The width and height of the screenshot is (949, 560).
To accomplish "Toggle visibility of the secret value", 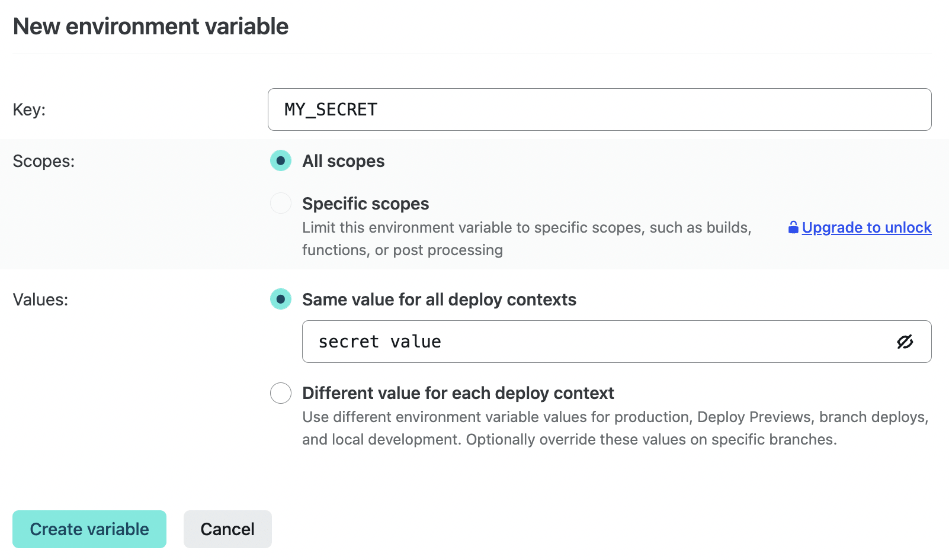I will pos(905,342).
